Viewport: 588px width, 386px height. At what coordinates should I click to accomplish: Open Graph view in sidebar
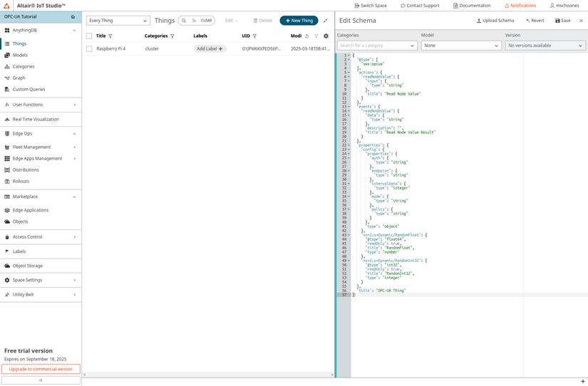(x=19, y=78)
